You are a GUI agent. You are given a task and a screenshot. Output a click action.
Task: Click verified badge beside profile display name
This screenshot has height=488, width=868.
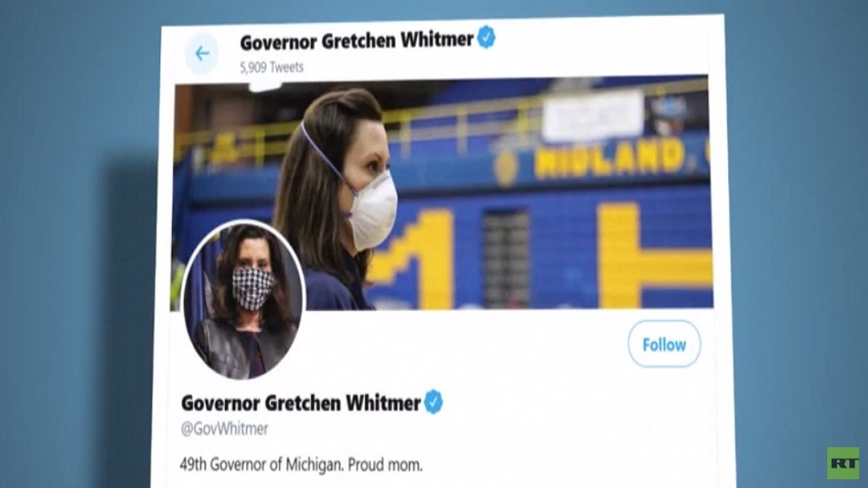[433, 402]
